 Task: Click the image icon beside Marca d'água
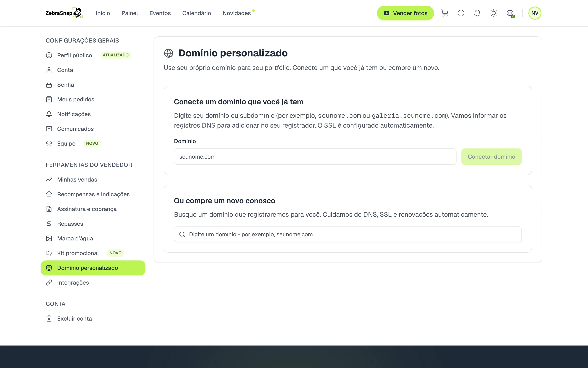tap(49, 239)
